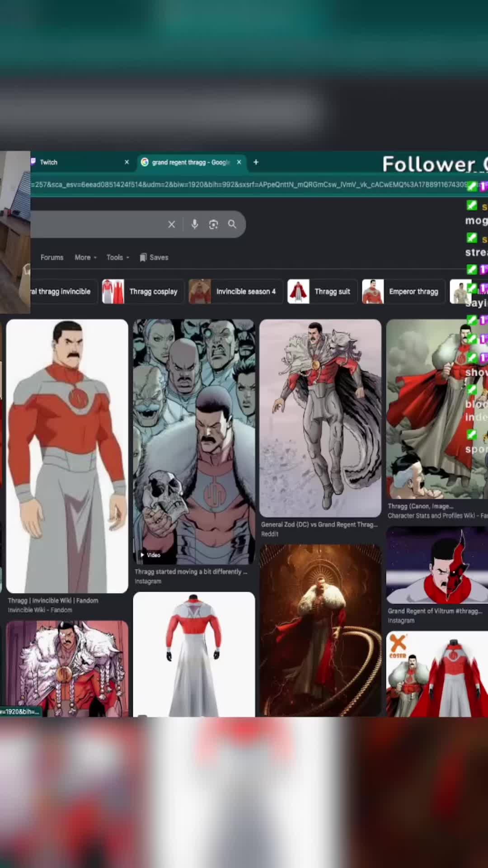
Task: Open the fur-cloaked Thragg golden throne artwork
Action: pos(320,631)
